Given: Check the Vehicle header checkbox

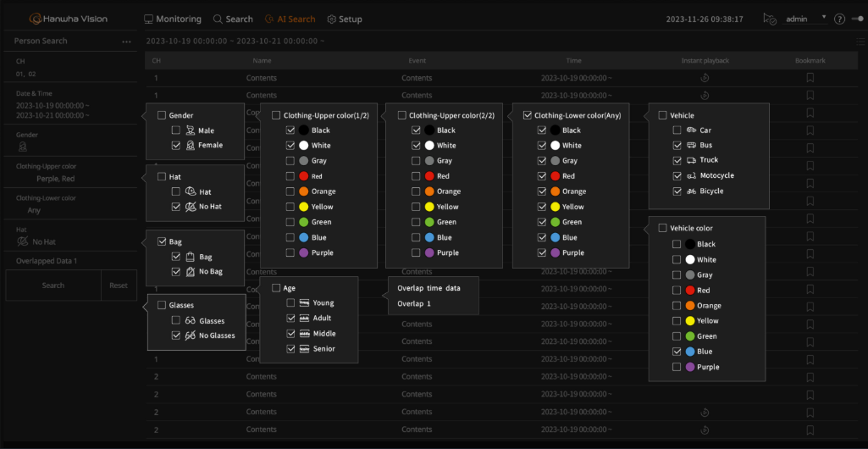Looking at the screenshot, I should (x=662, y=115).
